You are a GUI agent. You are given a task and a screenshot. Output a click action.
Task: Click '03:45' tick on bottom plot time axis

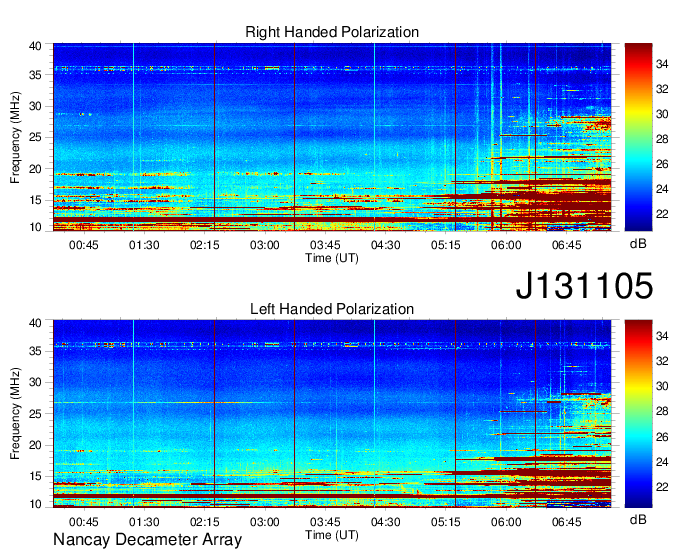point(325,522)
